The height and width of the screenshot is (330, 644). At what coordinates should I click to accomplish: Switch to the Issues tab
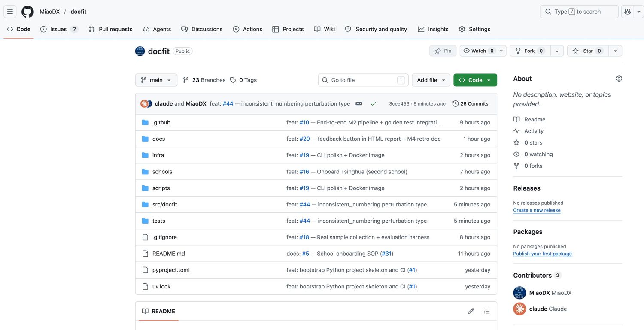click(x=59, y=29)
